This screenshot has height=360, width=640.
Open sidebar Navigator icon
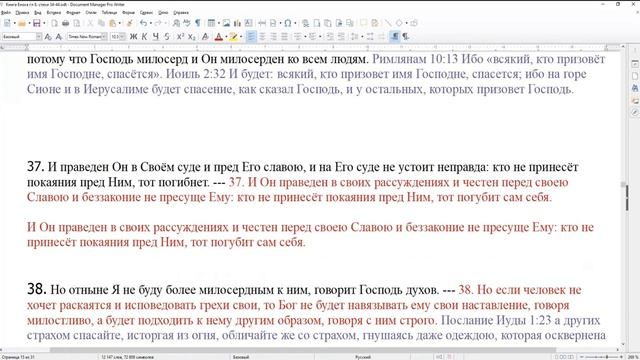tap(635, 112)
